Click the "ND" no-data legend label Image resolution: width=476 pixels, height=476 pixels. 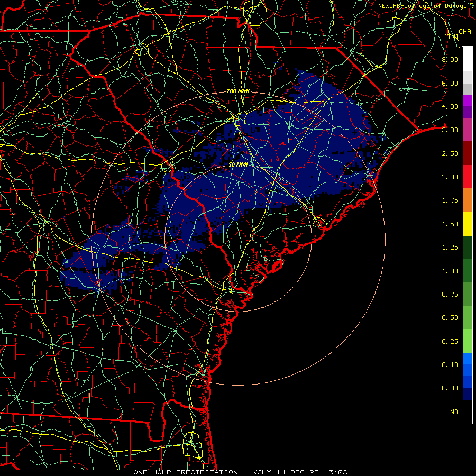pyautogui.click(x=454, y=412)
